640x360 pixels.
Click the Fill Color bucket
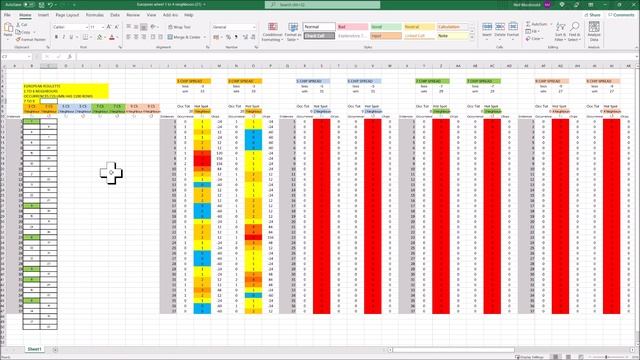pyautogui.click(x=99, y=37)
